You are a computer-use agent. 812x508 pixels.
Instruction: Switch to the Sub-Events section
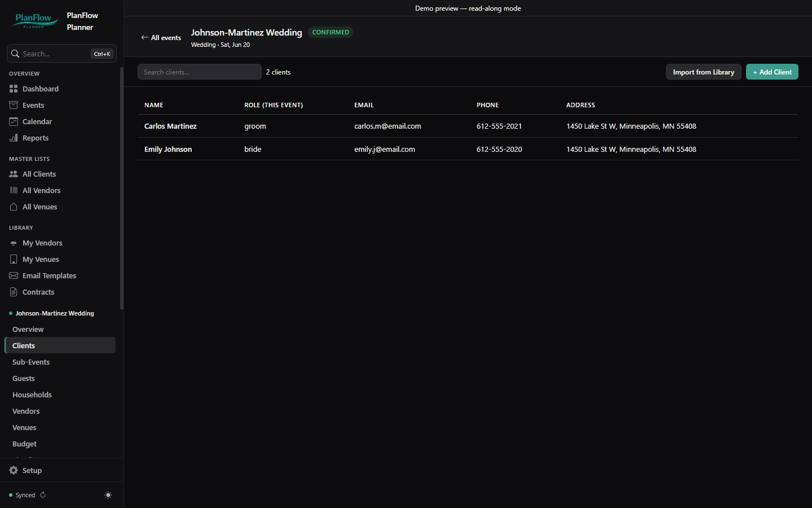click(x=60, y=362)
